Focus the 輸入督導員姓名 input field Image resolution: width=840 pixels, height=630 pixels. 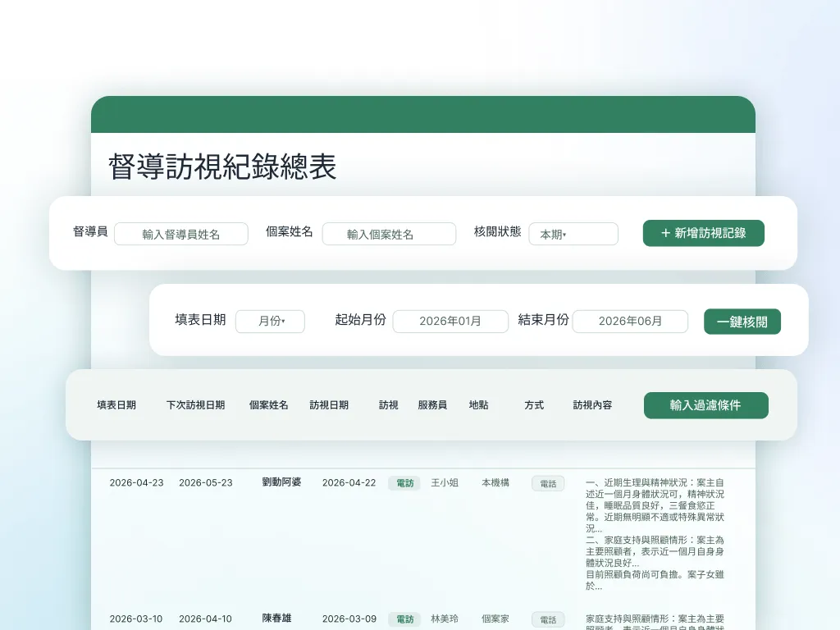point(181,234)
